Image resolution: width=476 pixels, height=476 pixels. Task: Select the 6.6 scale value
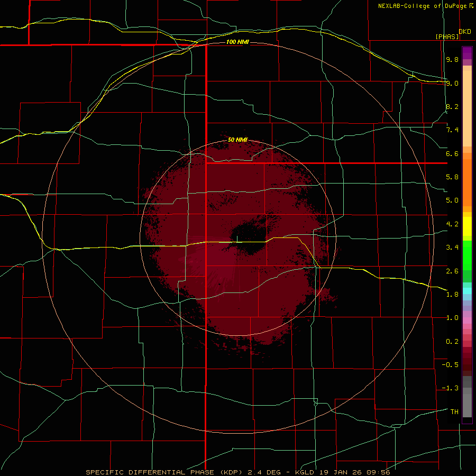[452, 153]
